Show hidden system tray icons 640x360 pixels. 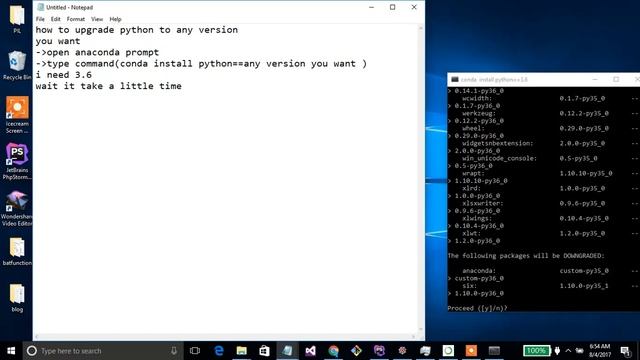coord(568,351)
